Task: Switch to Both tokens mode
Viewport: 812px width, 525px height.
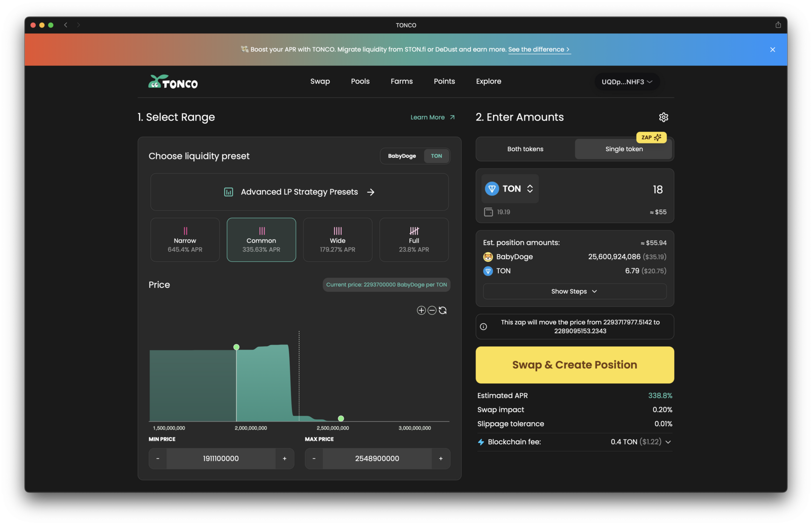Action: pyautogui.click(x=525, y=149)
